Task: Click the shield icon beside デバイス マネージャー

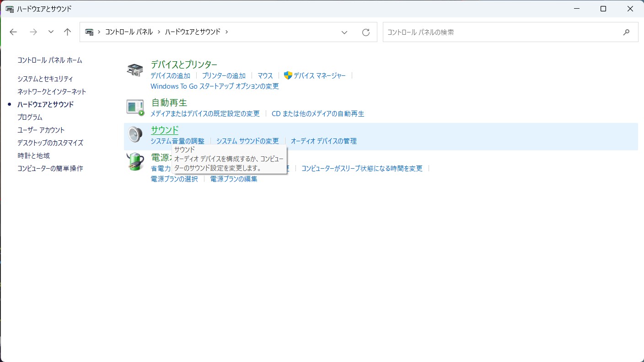Action: point(288,75)
